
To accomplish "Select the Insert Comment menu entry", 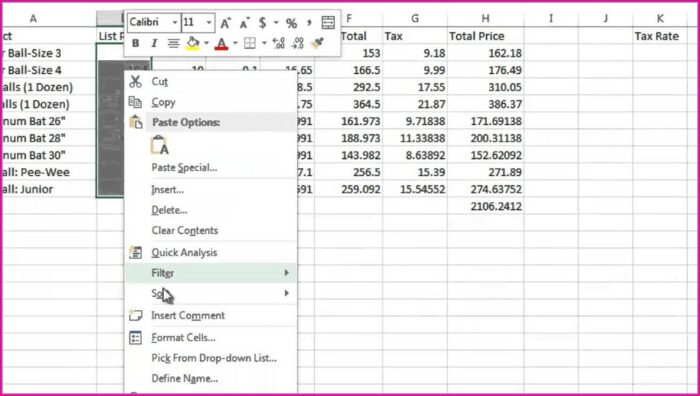I will point(210,316).
